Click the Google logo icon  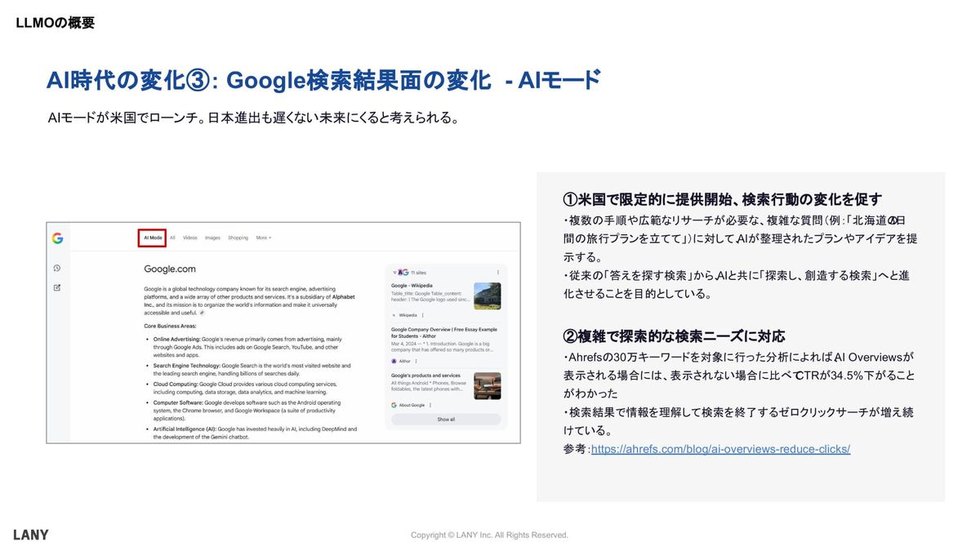click(x=57, y=238)
